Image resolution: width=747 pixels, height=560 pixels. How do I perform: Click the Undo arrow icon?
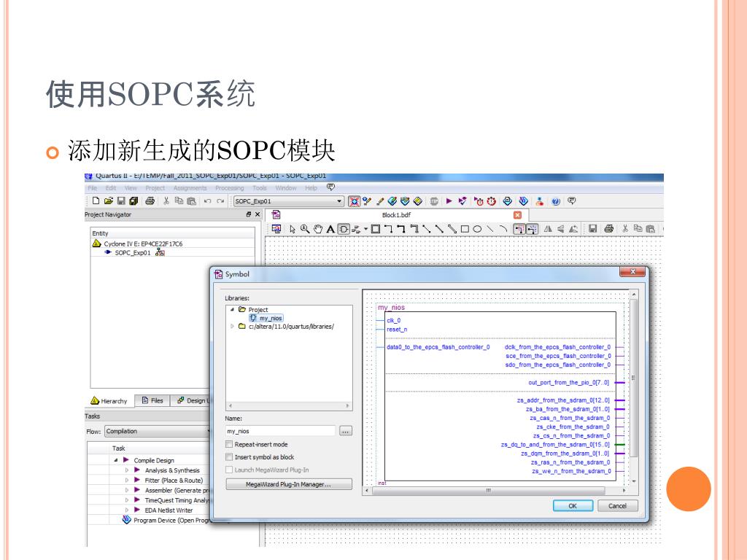pyautogui.click(x=208, y=201)
